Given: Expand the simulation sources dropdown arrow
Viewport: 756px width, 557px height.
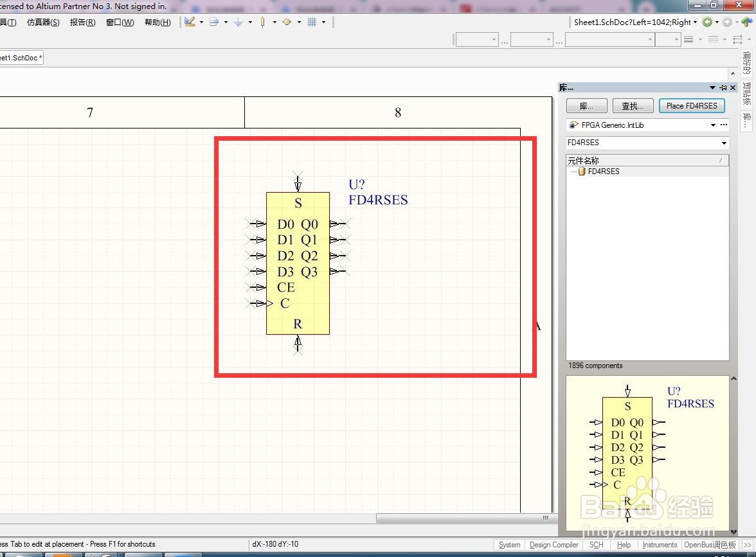Looking at the screenshot, I should click(x=299, y=22).
